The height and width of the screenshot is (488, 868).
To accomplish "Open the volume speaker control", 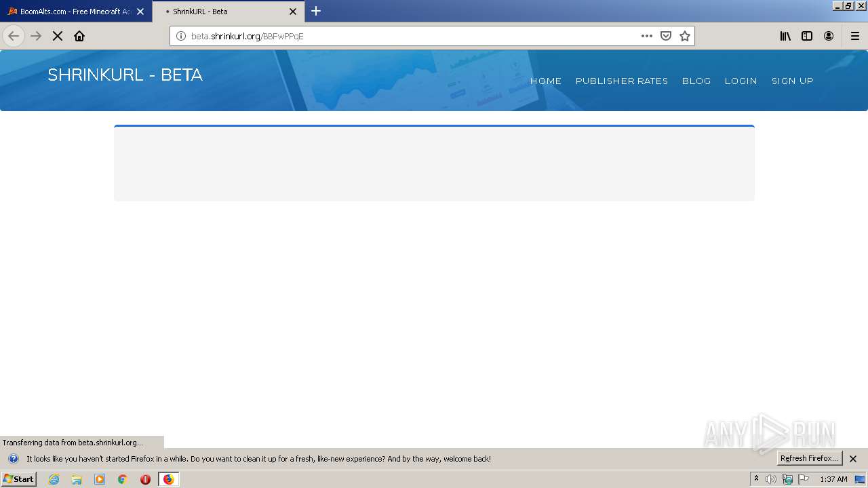I will coord(771,479).
